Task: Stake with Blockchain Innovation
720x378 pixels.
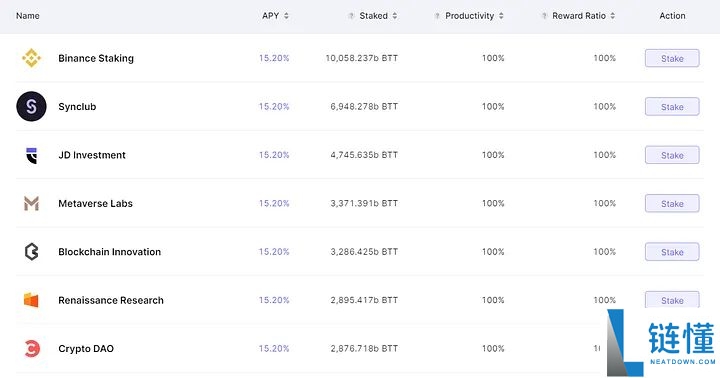Action: click(672, 252)
